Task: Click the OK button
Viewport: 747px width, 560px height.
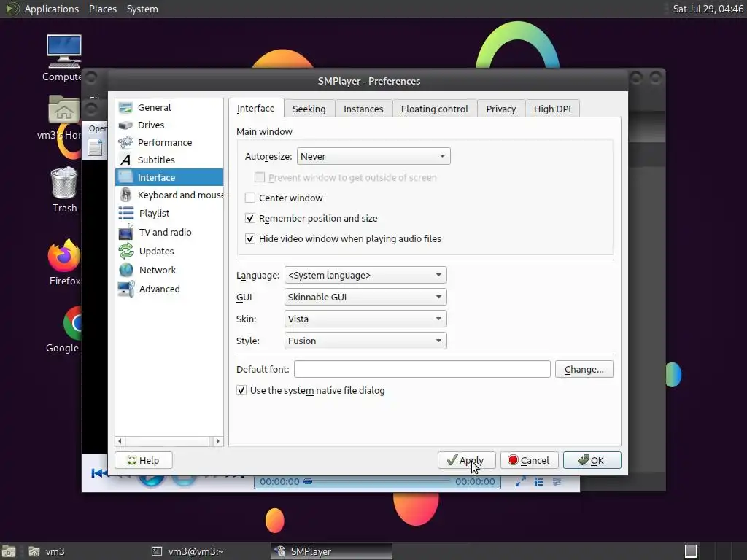Action: (x=592, y=461)
